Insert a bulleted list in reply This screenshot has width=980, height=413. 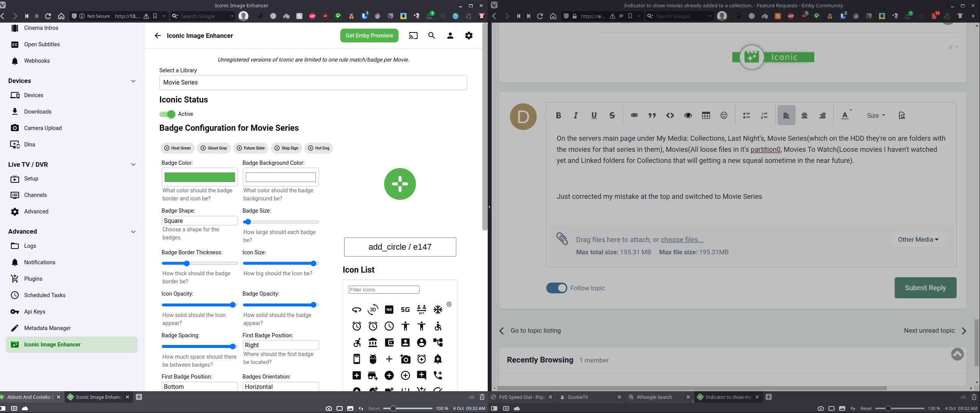[746, 115]
